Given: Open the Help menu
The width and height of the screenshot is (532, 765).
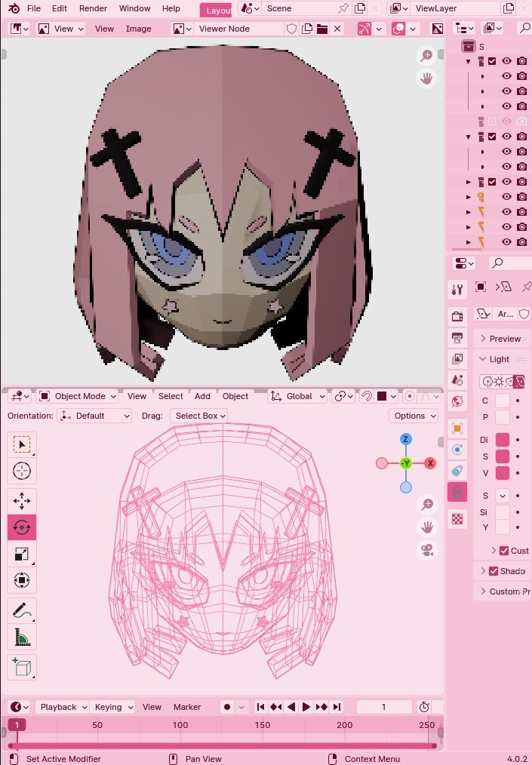Looking at the screenshot, I should (x=171, y=8).
